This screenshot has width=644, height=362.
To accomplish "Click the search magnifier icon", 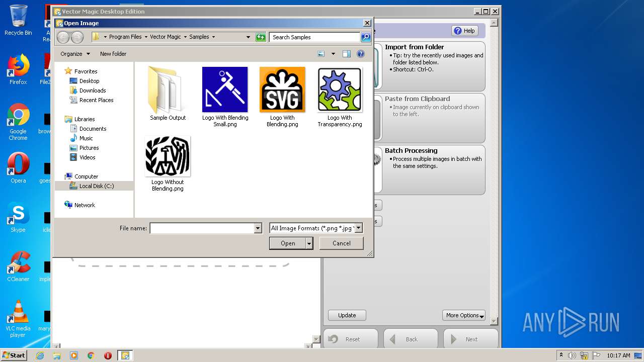I will pyautogui.click(x=366, y=37).
